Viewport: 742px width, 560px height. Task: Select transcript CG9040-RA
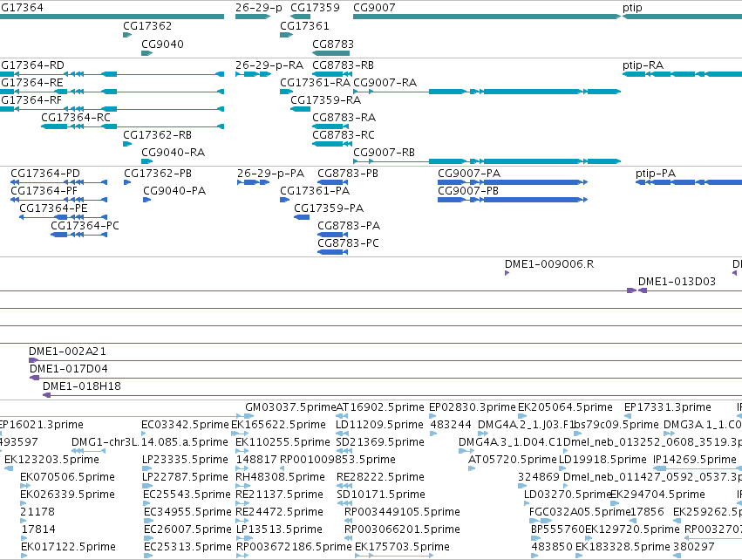tap(147, 161)
